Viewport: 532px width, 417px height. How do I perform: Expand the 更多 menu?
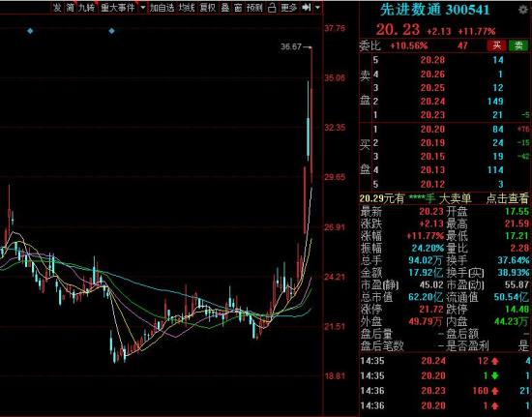pos(289,8)
